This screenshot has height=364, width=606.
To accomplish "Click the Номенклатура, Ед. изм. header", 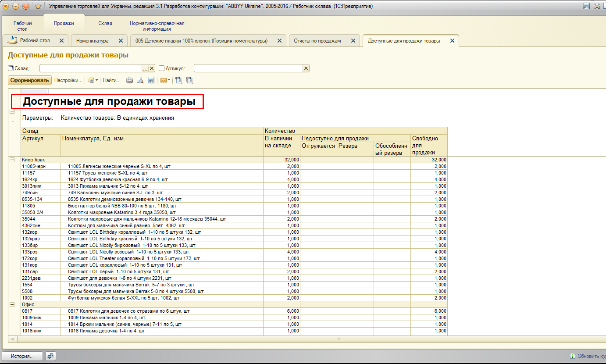I will pos(162,145).
